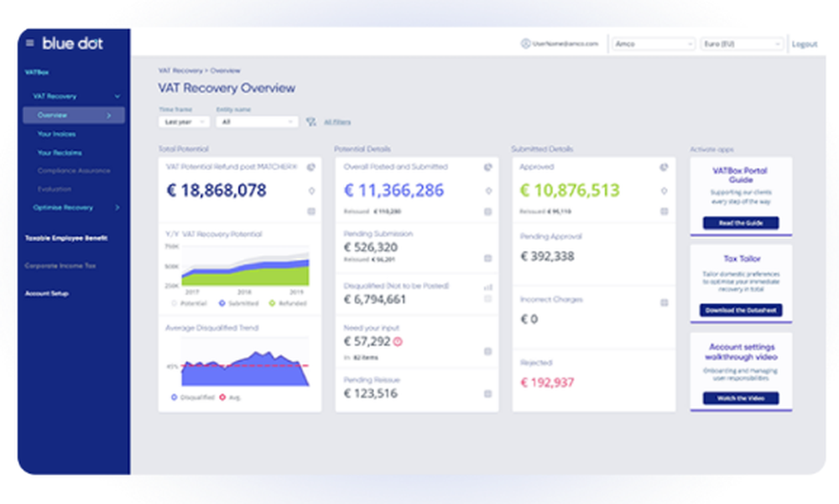Image resolution: width=839 pixels, height=504 pixels.
Task: Toggle the Disqualified series in trend legend
Action: click(193, 397)
